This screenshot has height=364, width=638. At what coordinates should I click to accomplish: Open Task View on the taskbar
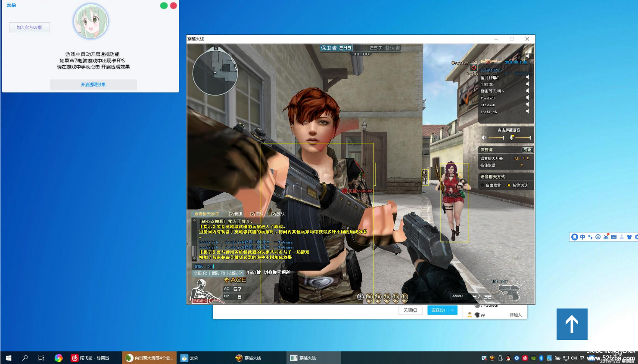41,358
